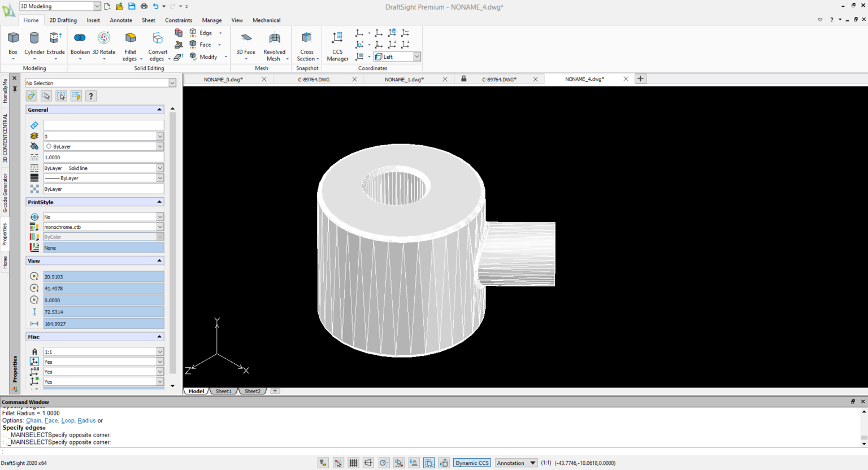Open the NONAME_1.dwg document tab

(x=404, y=80)
